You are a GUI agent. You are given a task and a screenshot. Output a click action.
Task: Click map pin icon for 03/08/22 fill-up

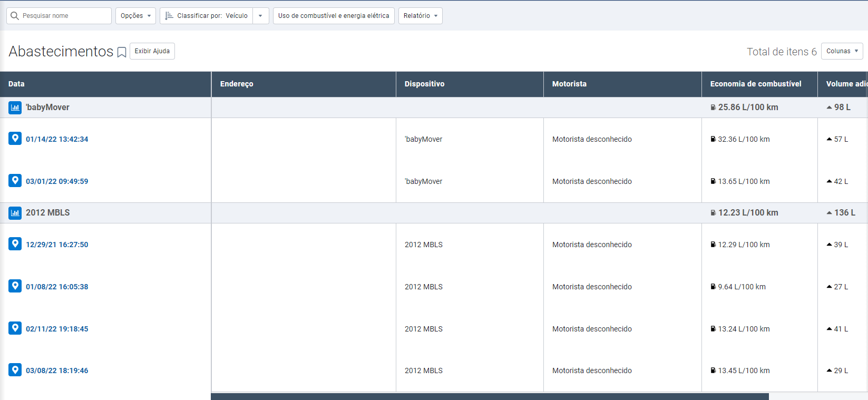(15, 370)
